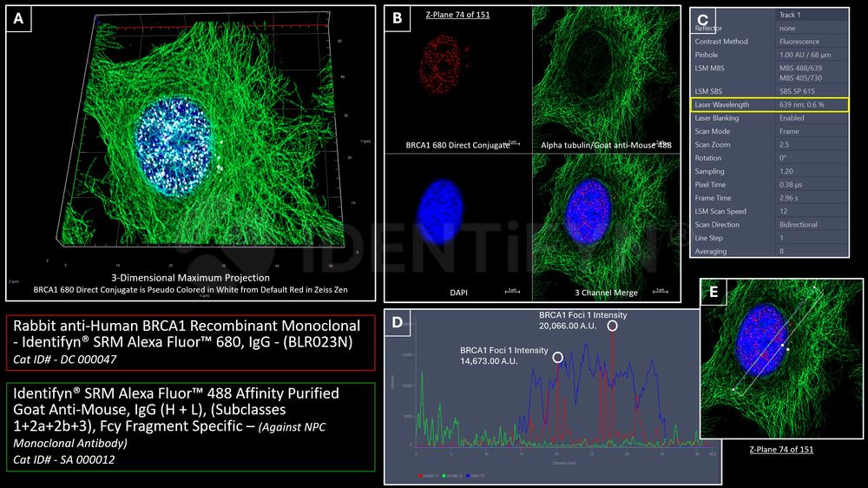868x488 pixels.
Task: Open panel E cell image with line profile
Action: click(x=781, y=359)
